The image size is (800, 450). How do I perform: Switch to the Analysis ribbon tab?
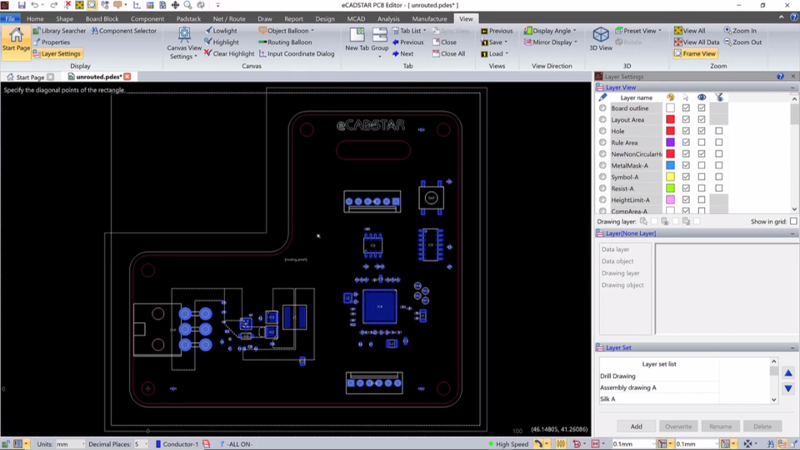coord(388,19)
